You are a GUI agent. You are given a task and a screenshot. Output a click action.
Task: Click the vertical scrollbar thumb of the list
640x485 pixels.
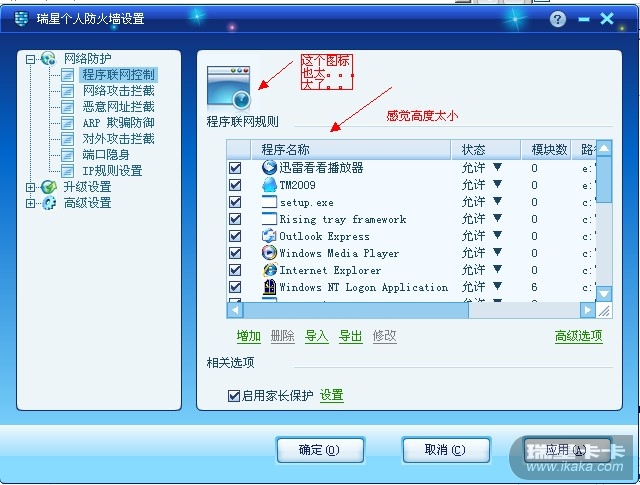(x=604, y=179)
